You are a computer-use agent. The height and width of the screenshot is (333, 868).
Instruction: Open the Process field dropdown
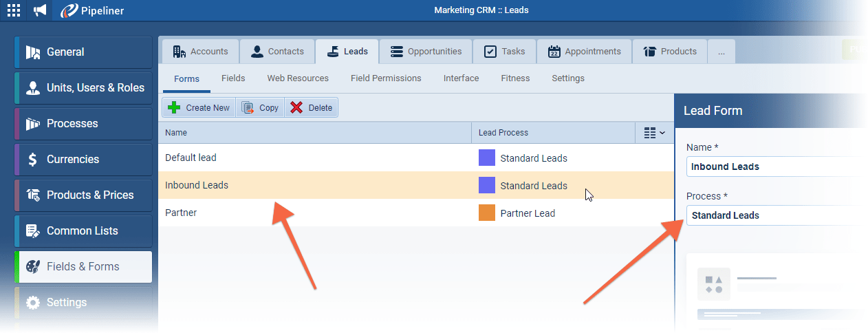(x=774, y=215)
